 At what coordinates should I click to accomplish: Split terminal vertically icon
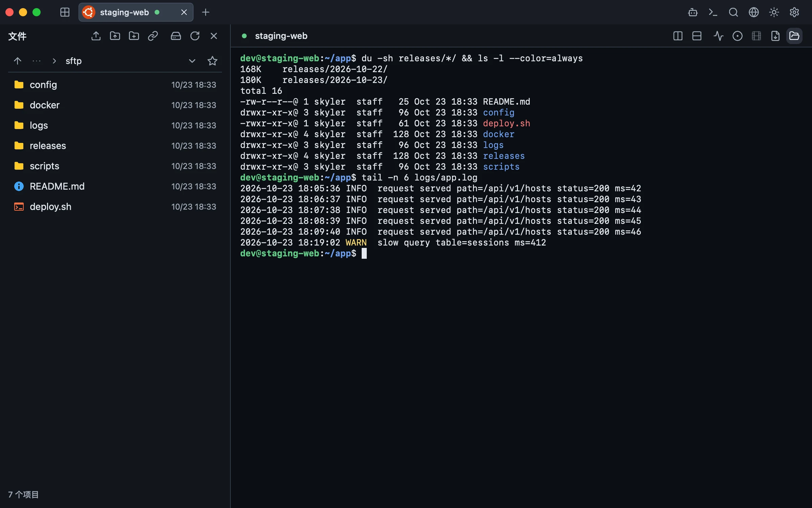(678, 36)
